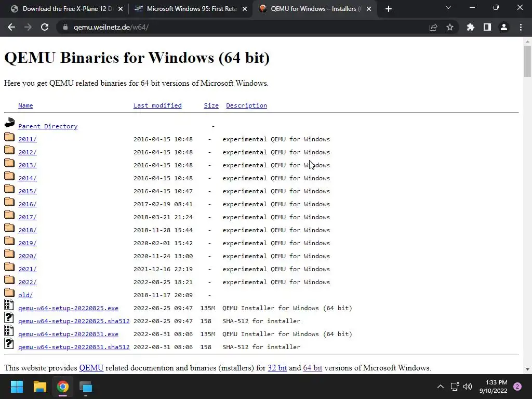Open qemu-w64-setup-20220831.sha512 file
The image size is (532, 399).
(x=74, y=347)
